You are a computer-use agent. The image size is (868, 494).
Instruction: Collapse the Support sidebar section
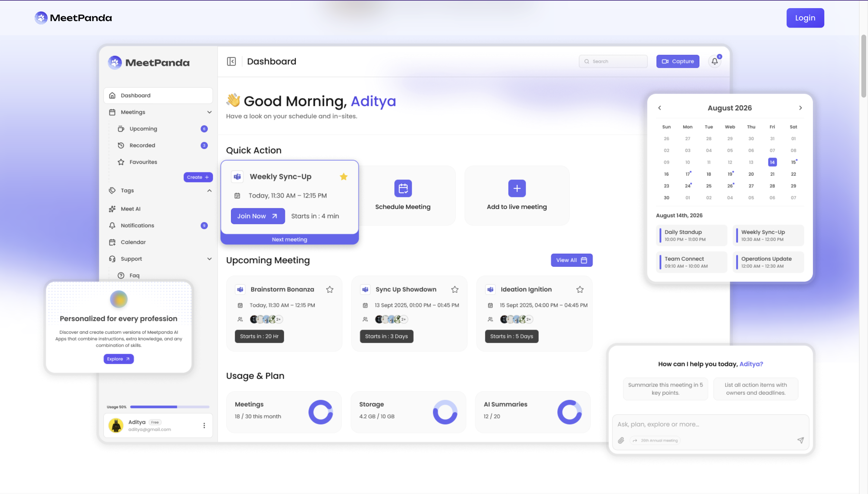pos(209,259)
